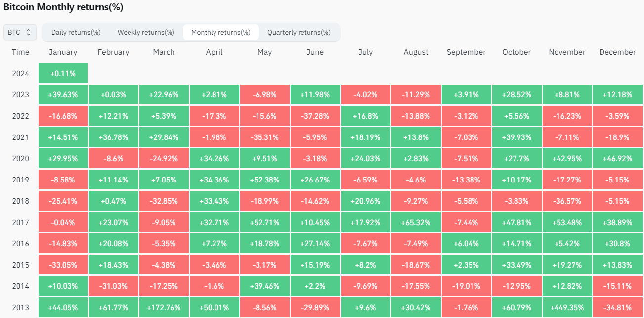The height and width of the screenshot is (318, 644).
Task: Click the 2019 September cell -13.38%
Action: click(x=466, y=180)
